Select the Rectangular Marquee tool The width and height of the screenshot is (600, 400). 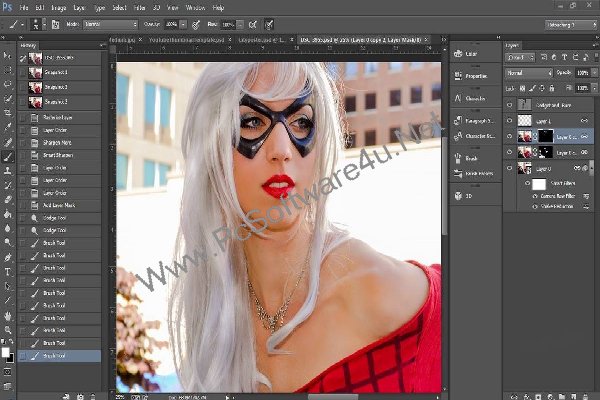pos(7,70)
